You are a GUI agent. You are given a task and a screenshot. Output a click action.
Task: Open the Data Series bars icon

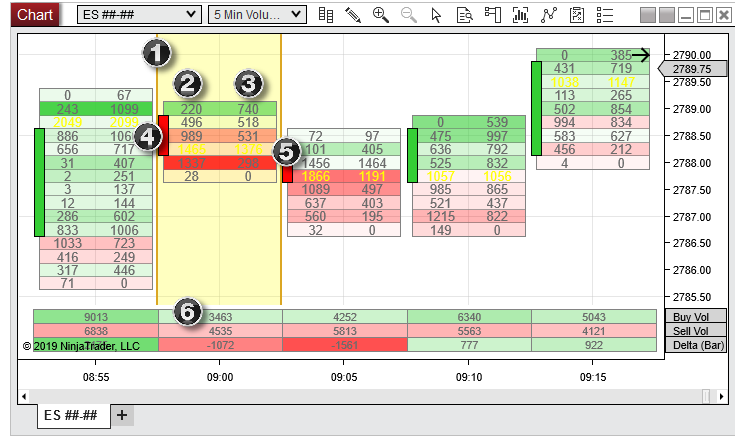(326, 15)
